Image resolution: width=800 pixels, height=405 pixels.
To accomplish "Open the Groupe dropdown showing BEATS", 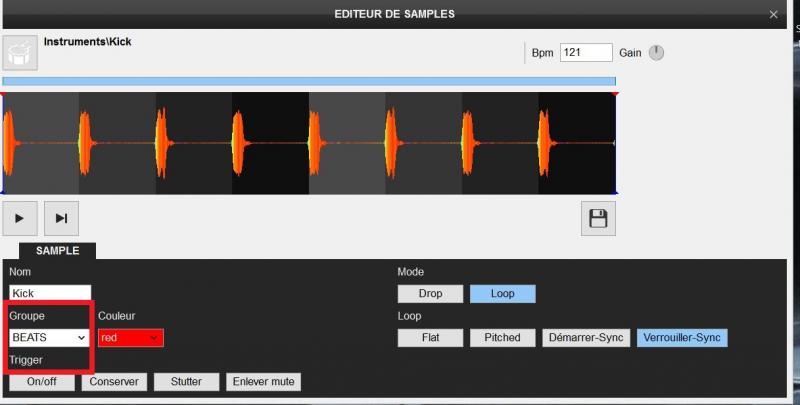I will (49, 338).
